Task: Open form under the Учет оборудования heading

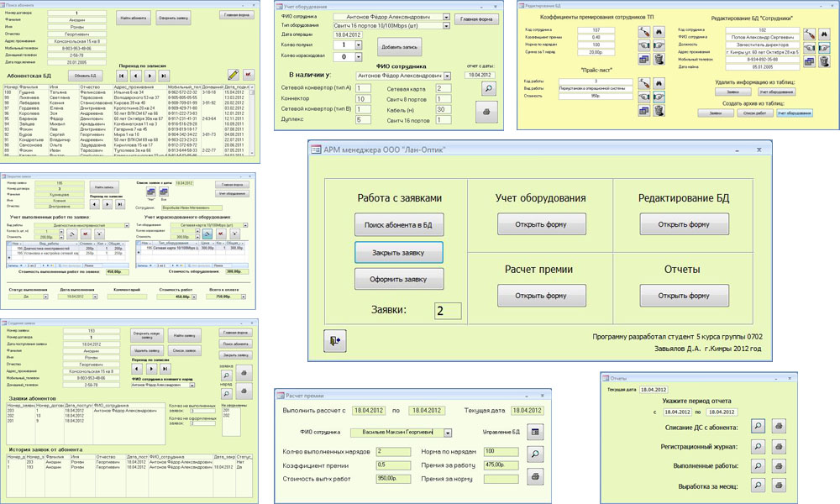Action: point(541,224)
